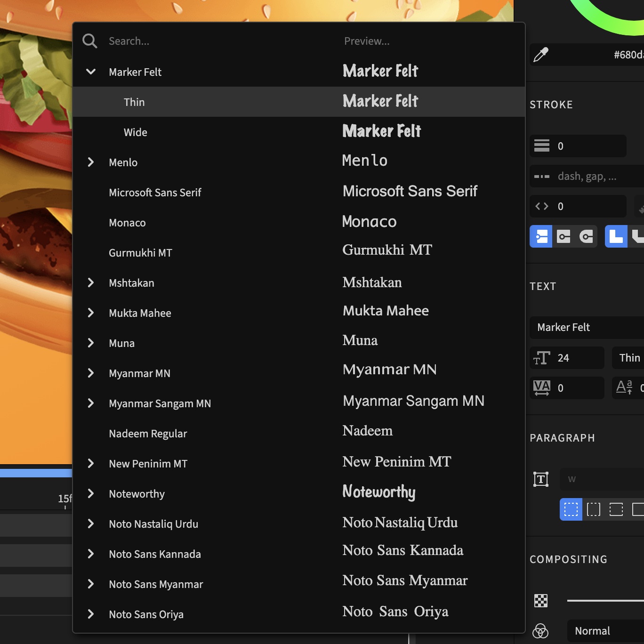Viewport: 644px width, 644px height.
Task: Pick color with the eyedropper icon
Action: pyautogui.click(x=541, y=55)
